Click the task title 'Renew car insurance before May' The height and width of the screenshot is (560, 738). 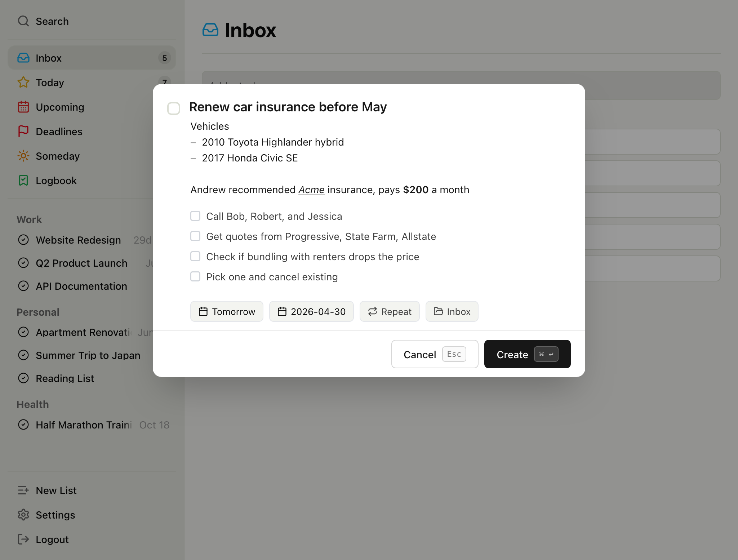[x=288, y=107]
